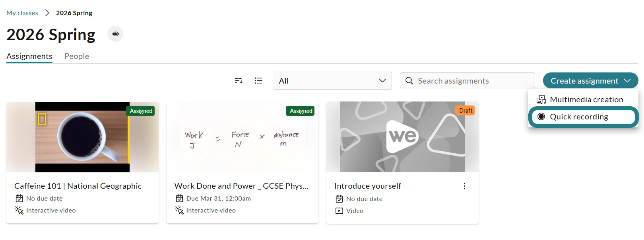Viewport: 644px width, 240px height.
Task: Select Quick recording menu option
Action: pos(583,117)
